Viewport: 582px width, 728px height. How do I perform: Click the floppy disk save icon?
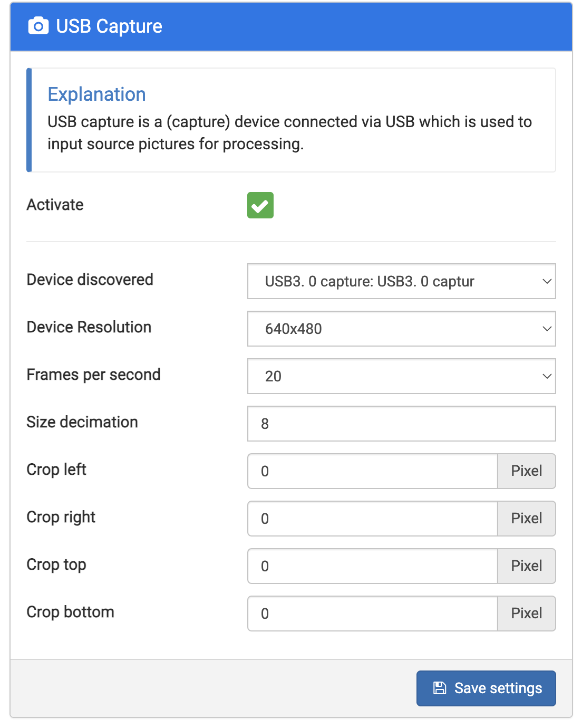point(440,688)
